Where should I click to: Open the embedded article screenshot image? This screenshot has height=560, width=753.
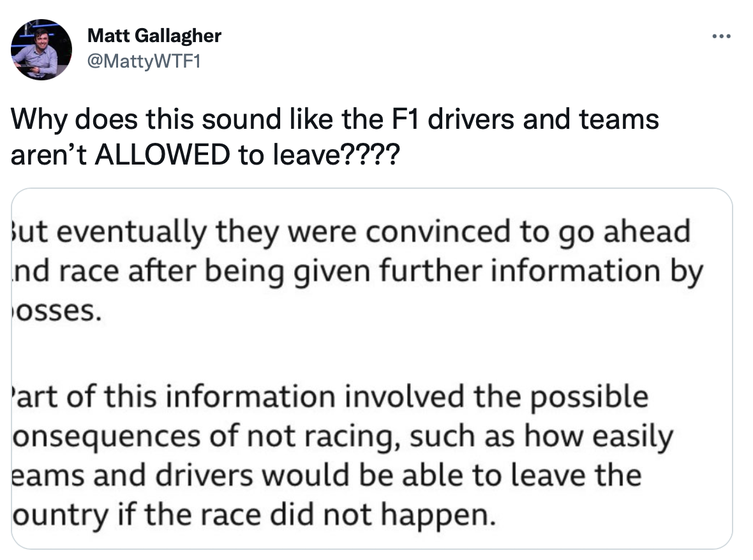(371, 369)
